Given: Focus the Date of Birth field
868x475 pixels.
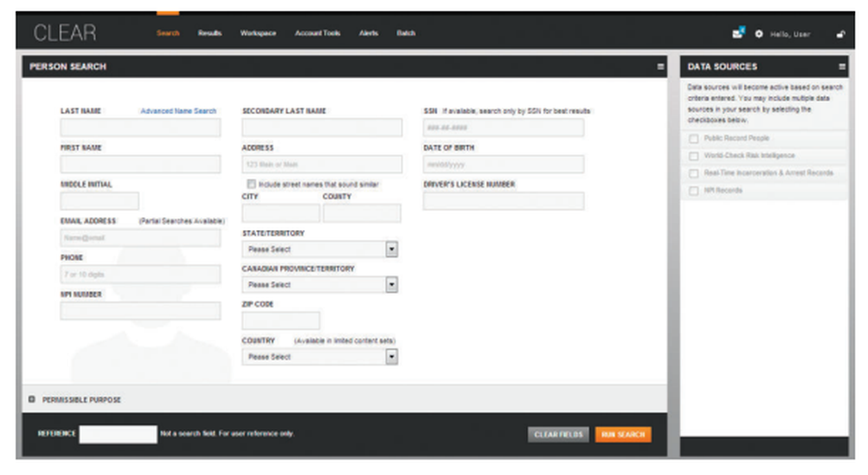Looking at the screenshot, I should coord(503,164).
